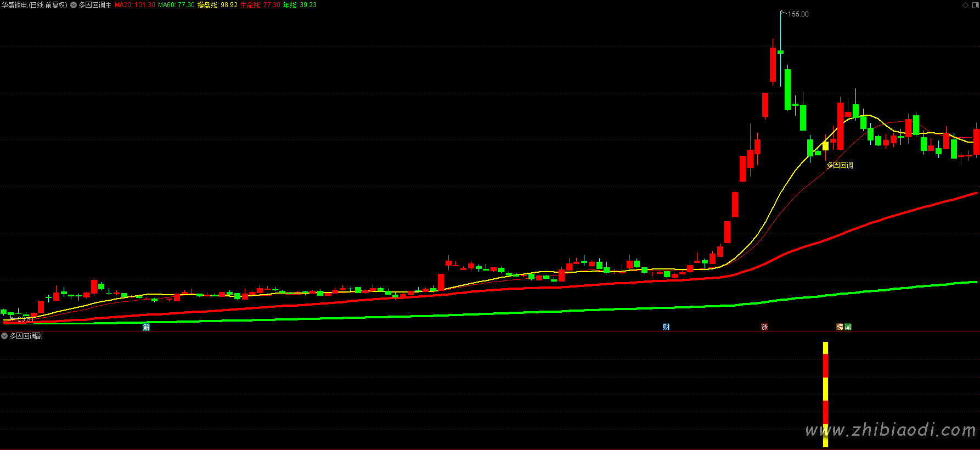
Task: Toggle the side panel icon at top right
Action: pos(975,5)
